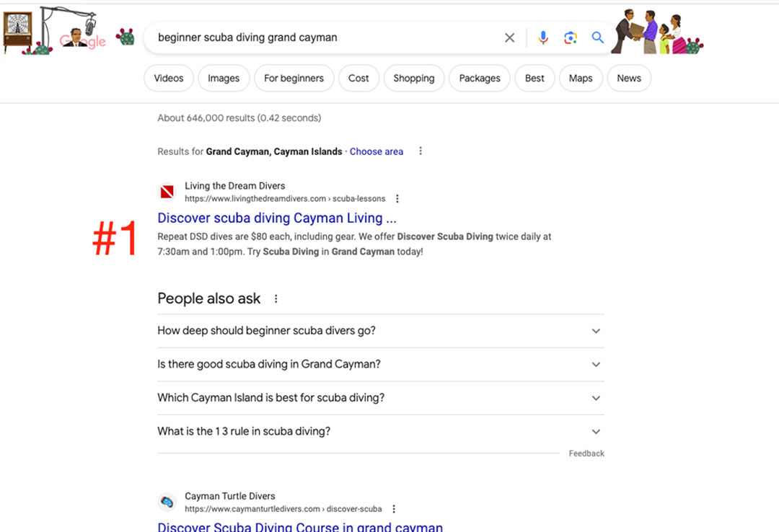This screenshot has height=532, width=779.
Task: Filter results by For beginners chip
Action: [294, 78]
